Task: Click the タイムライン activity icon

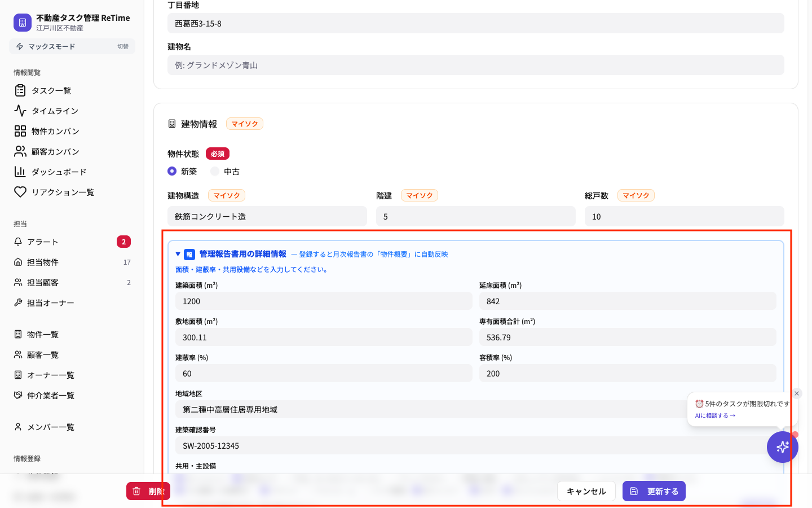Action: point(20,111)
